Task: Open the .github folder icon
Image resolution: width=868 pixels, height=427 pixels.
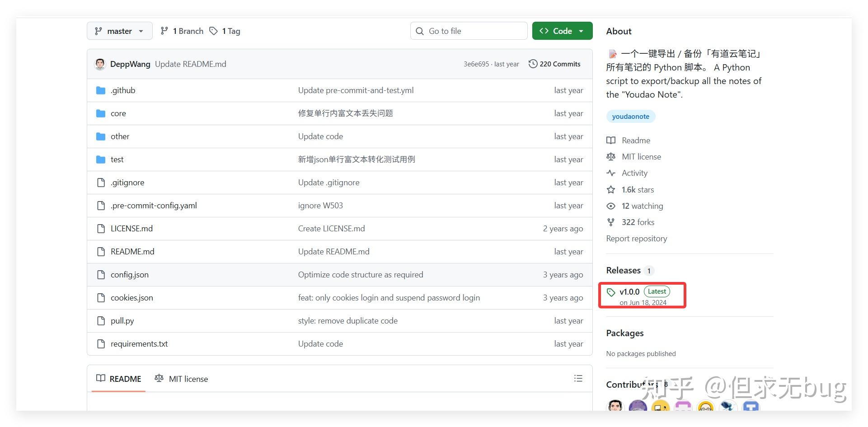Action: (x=101, y=90)
